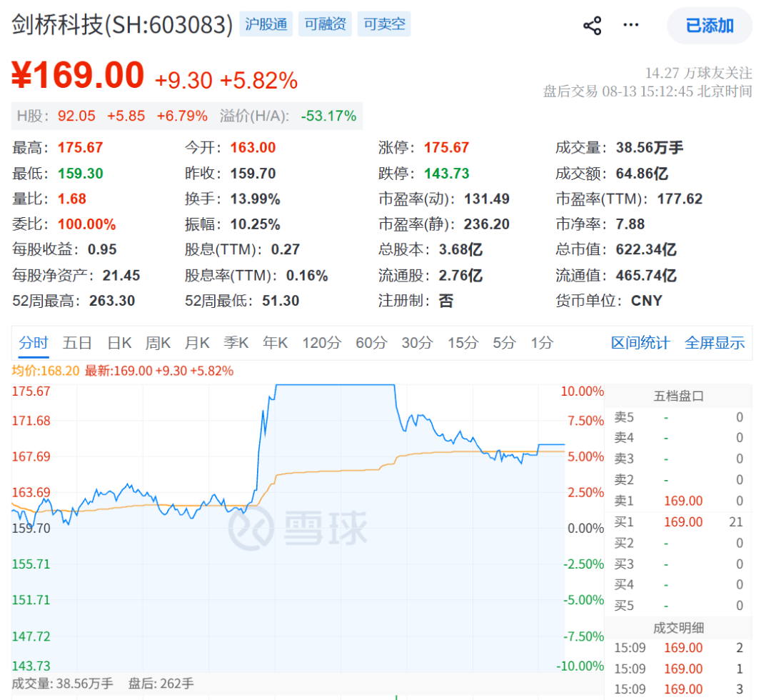The width and height of the screenshot is (771, 700).
Task: Click the 10.00% axis label
Action: click(583, 391)
